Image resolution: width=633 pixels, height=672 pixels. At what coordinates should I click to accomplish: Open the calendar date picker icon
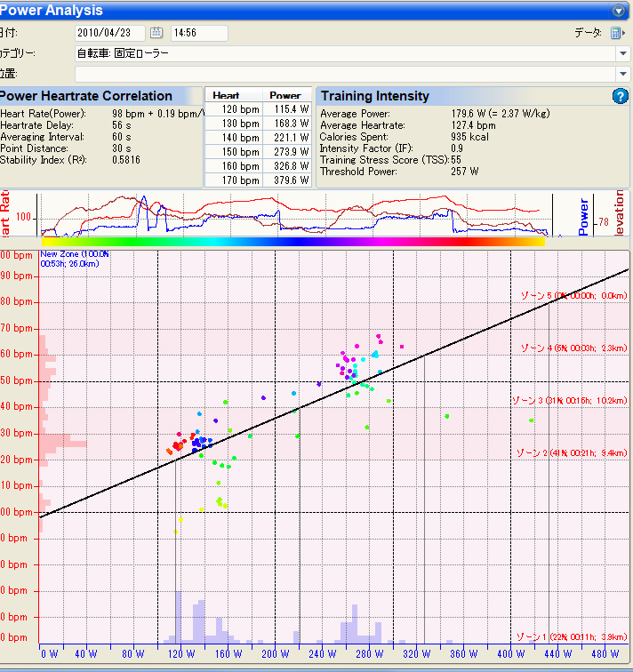coord(156,33)
